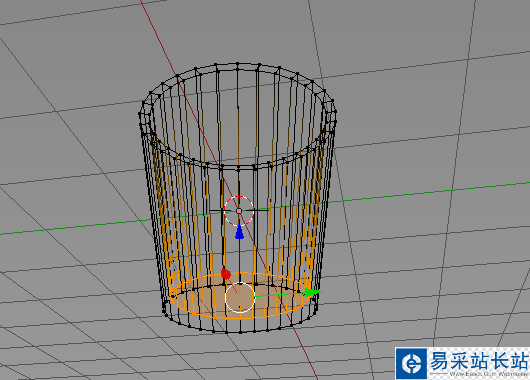
Task: Click the pink object origin point
Action: click(239, 211)
